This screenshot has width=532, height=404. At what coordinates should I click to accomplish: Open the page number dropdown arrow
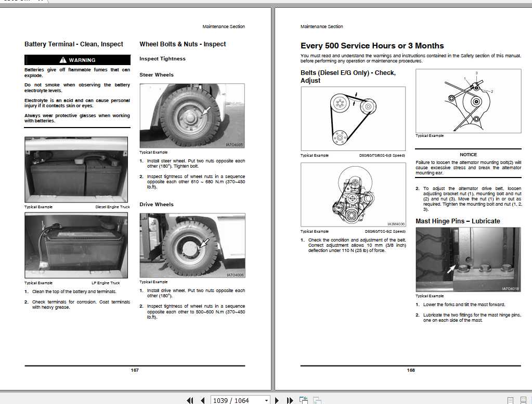[x=267, y=400]
